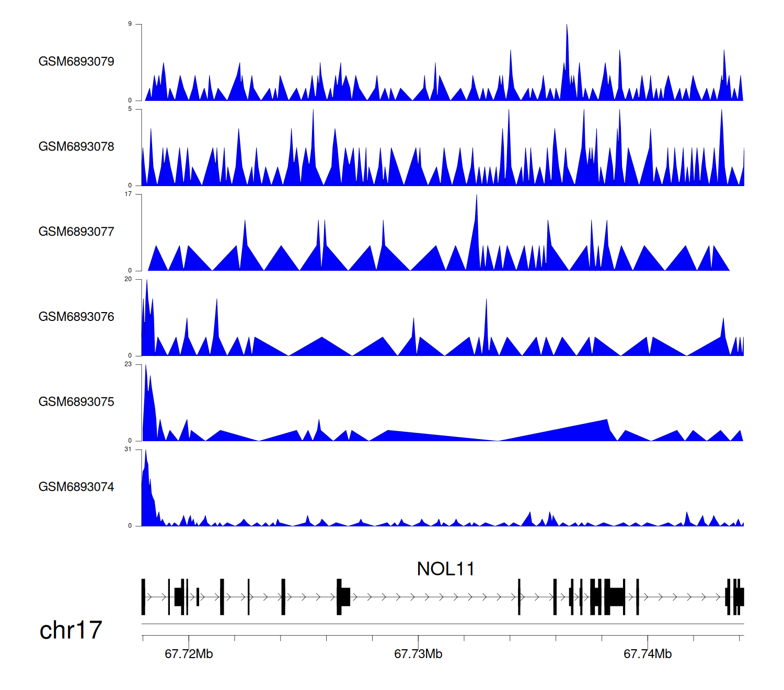Screen dimensions: 784x690
Task: Click the leftmost exon of NOL11 gene model
Action: [x=143, y=597]
